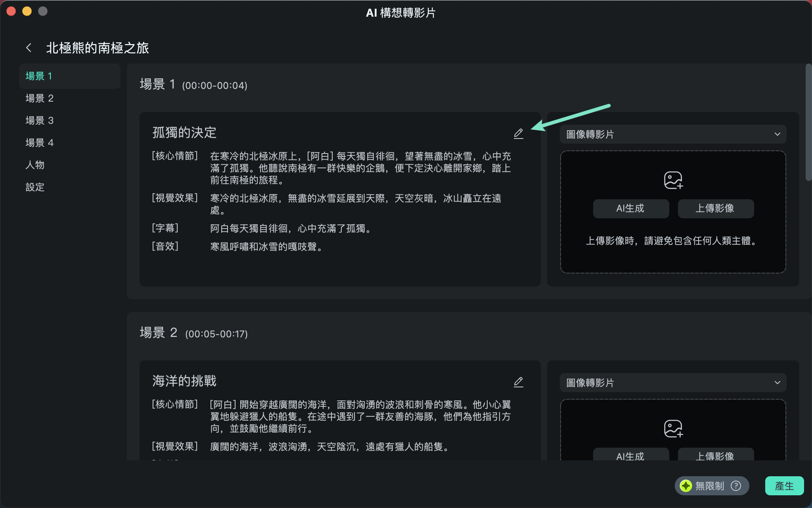Image resolution: width=812 pixels, height=508 pixels.
Task: Click 上傳影像 button for 場景 2
Action: coord(716,454)
